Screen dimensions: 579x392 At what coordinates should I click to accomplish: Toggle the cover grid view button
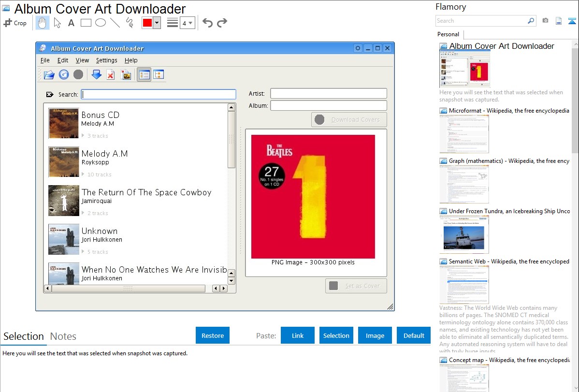click(x=159, y=74)
